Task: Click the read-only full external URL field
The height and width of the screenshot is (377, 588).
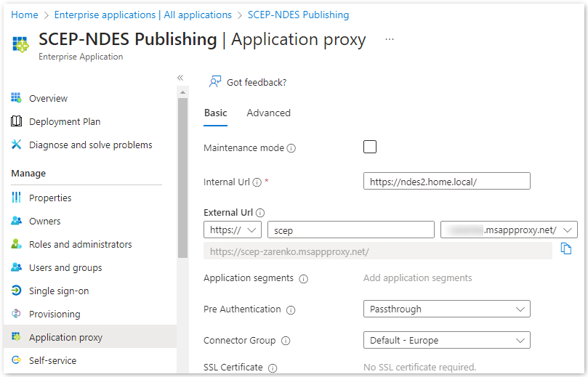Action: [378, 251]
